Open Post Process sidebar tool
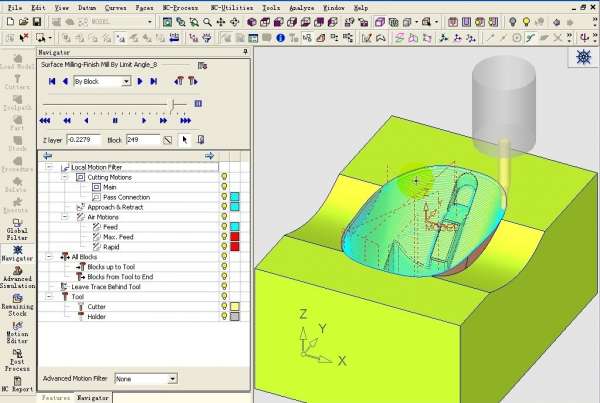This screenshot has height=403, width=600. (17, 360)
